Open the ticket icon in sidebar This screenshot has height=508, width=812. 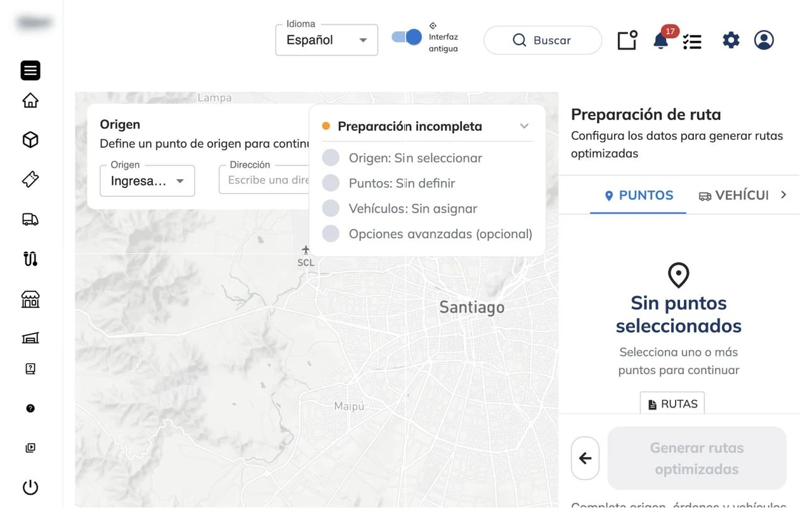30,180
